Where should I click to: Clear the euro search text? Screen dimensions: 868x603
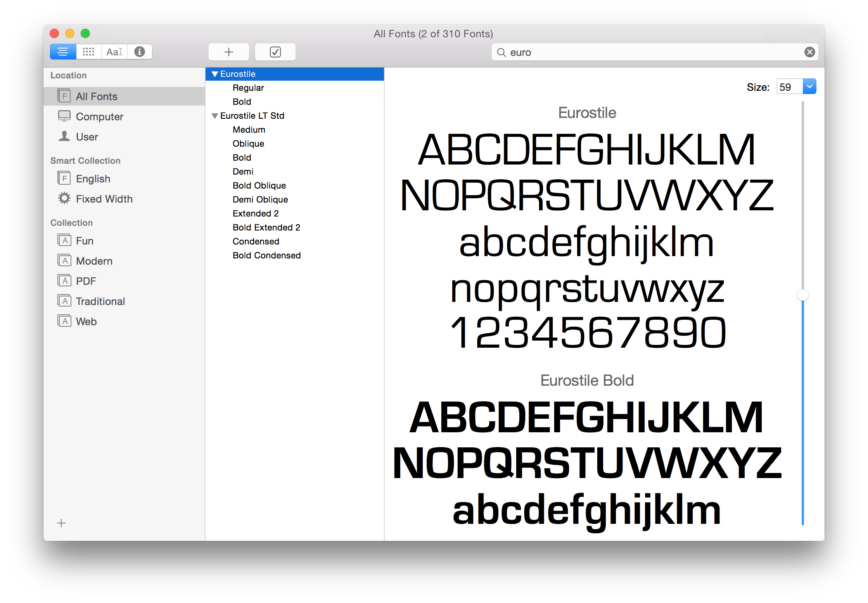[x=809, y=52]
